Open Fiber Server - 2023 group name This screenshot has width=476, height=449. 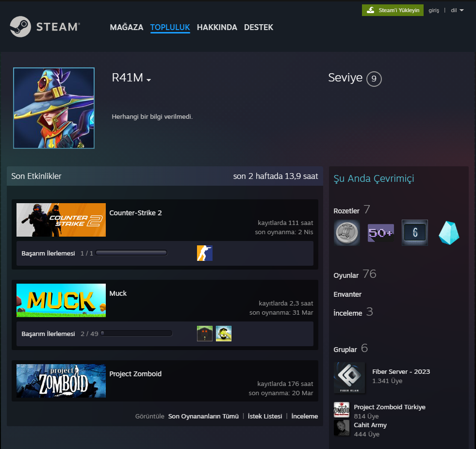point(401,371)
